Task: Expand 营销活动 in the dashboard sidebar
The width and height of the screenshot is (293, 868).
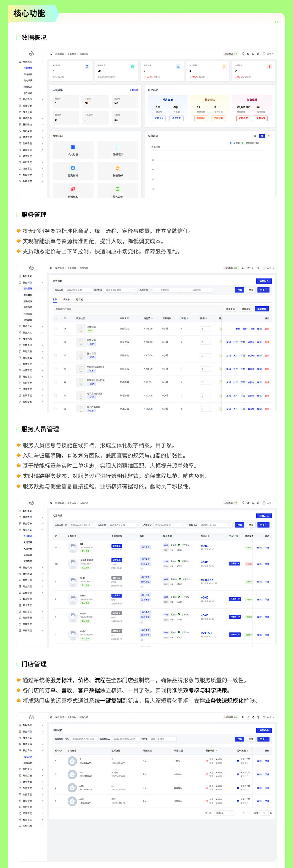Action: click(x=31, y=125)
